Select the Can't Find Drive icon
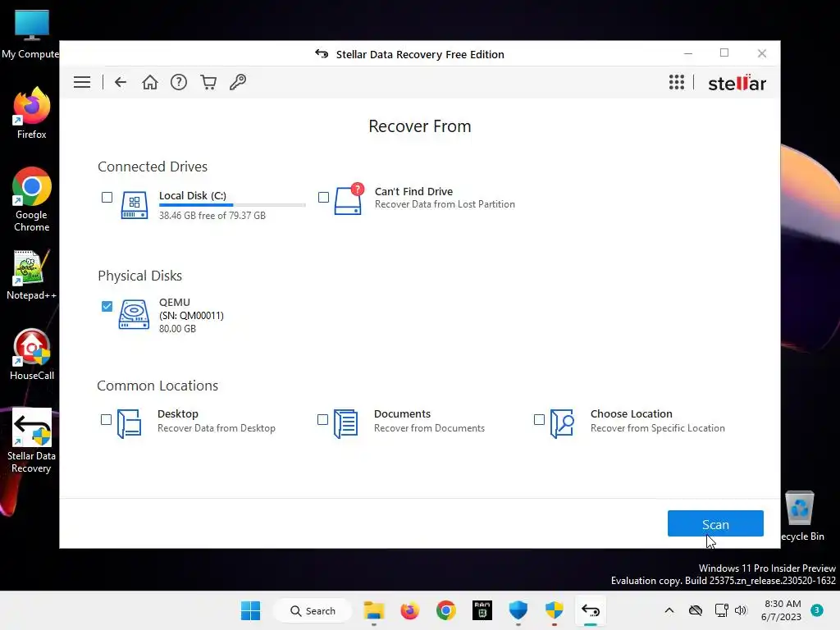Screen dimensions: 840x630 (x=349, y=199)
